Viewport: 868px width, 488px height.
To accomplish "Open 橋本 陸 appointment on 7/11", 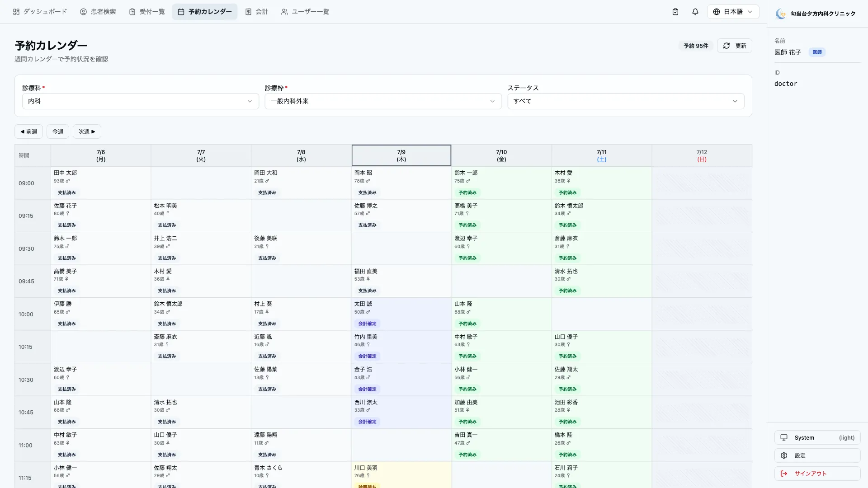I will coord(602,445).
